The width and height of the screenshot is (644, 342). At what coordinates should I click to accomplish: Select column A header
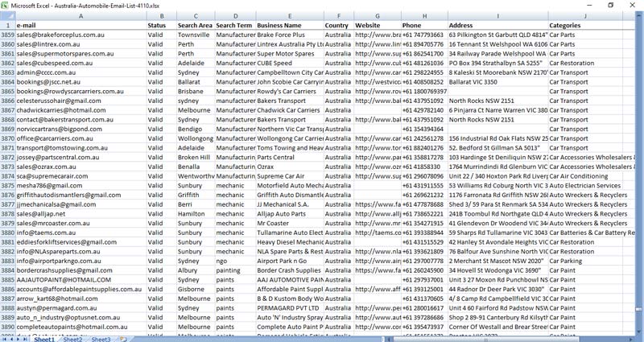(81, 16)
